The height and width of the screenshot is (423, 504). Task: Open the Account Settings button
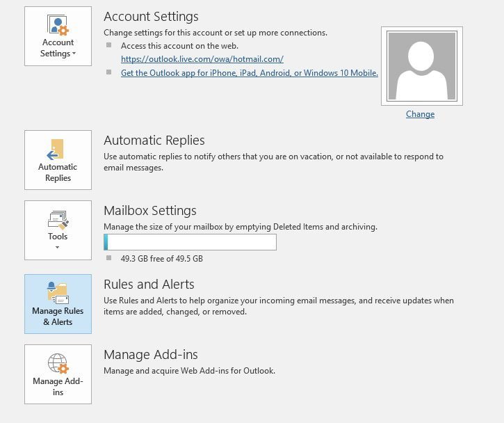click(x=58, y=36)
